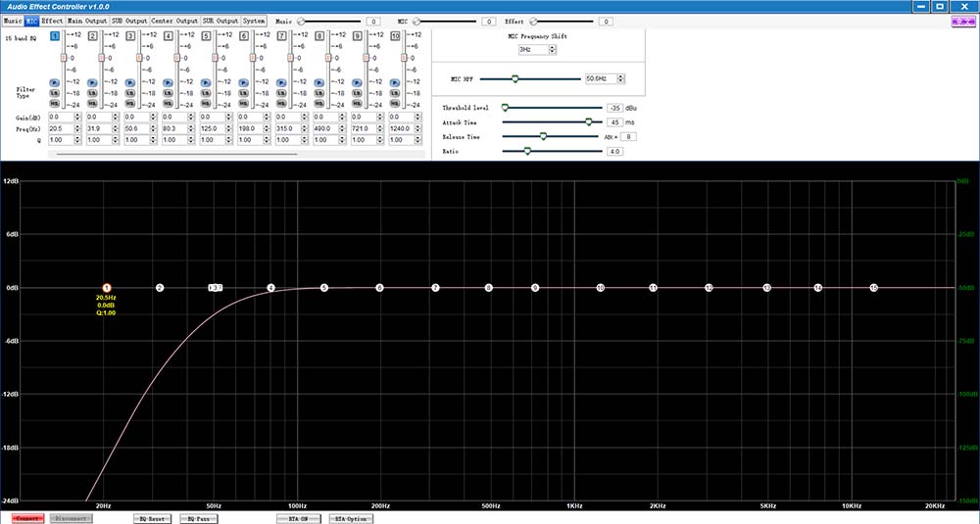Select band 7 High Shelf filter

[281, 103]
